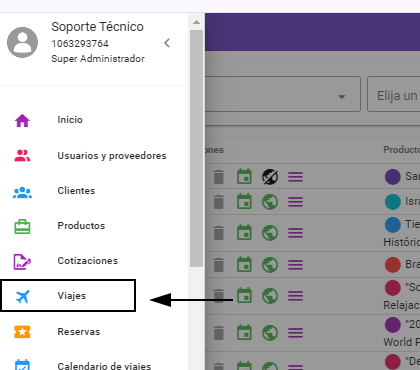Click the purple color circle beside 'Sa'
420x370 pixels.
pos(393,177)
